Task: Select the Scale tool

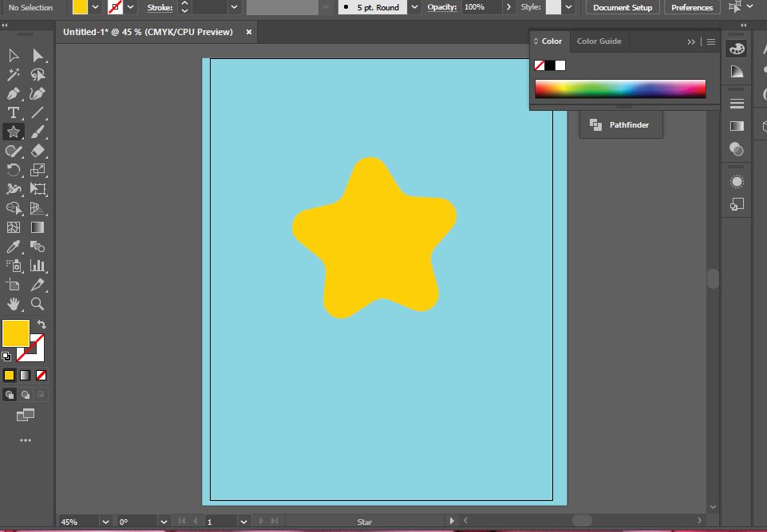Action: click(38, 170)
